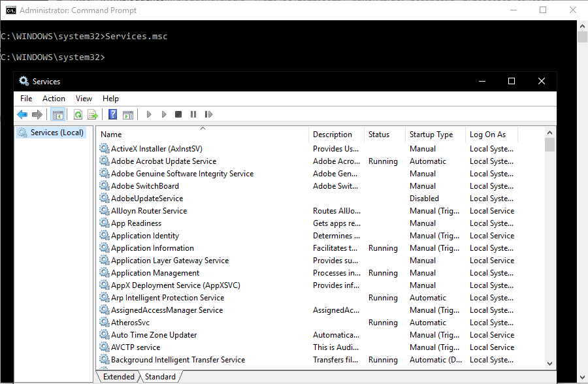The width and height of the screenshot is (588, 384).
Task: Click the Restart Service toolbar icon
Action: coord(208,114)
